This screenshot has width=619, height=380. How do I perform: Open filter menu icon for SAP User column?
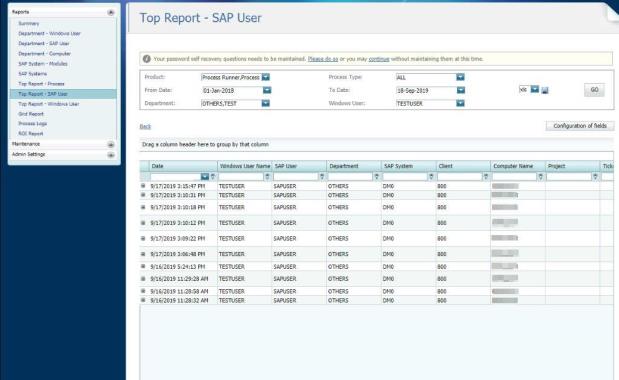(x=322, y=176)
